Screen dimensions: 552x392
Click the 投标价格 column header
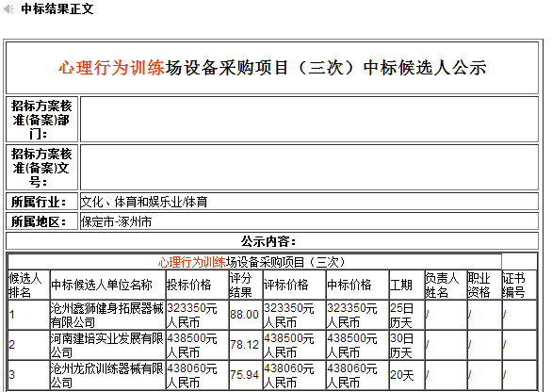point(197,285)
